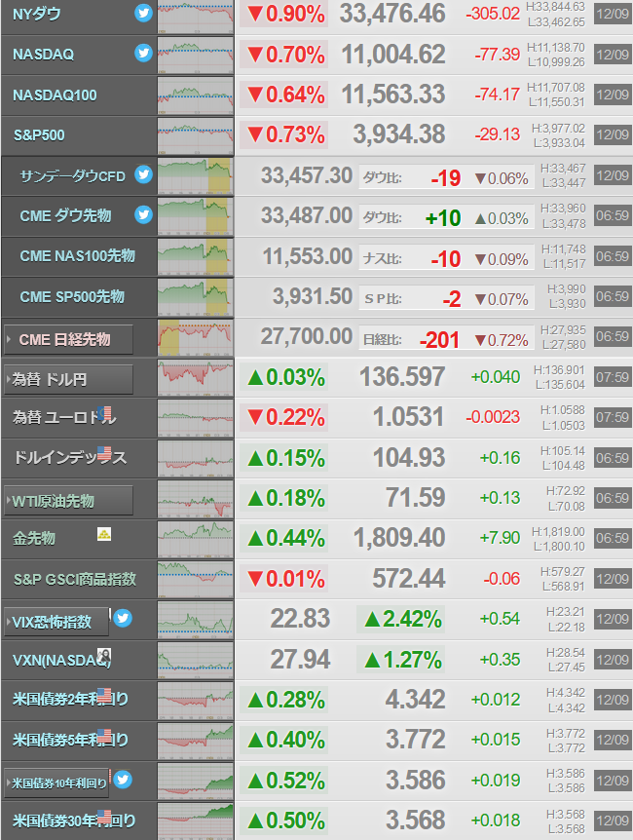This screenshot has height=840, width=633.
Task: Open the 為替 ドル円 mini chart
Action: (x=196, y=378)
